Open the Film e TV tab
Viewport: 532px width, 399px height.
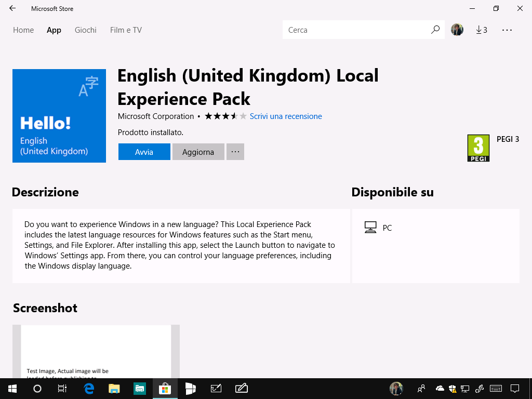tap(126, 30)
